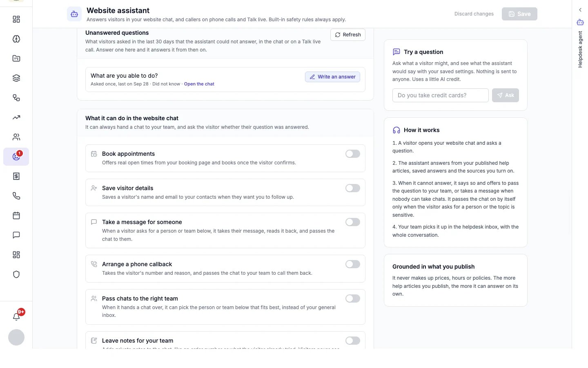Open the calendar icon in the sidebar

tap(16, 215)
